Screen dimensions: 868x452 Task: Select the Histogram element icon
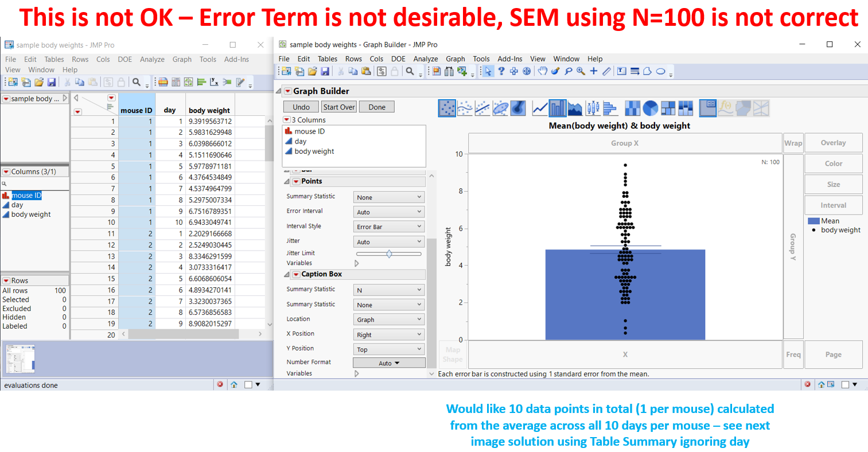tap(610, 108)
